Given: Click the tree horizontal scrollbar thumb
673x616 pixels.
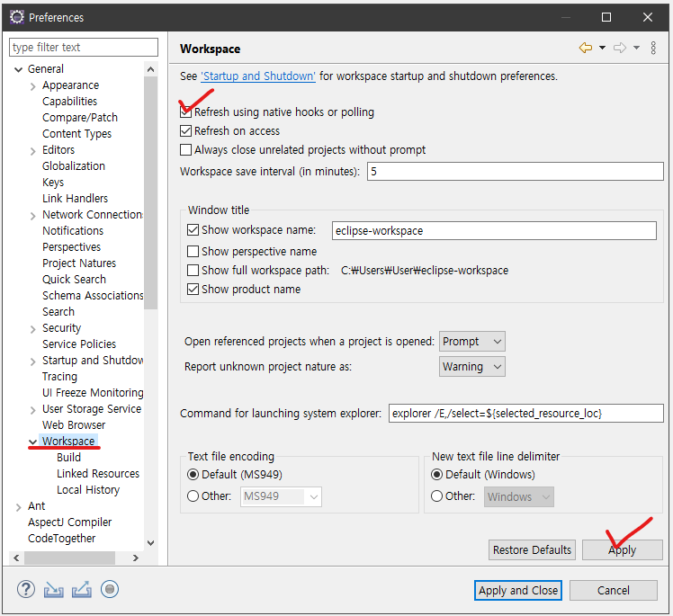Looking at the screenshot, I should [69, 558].
